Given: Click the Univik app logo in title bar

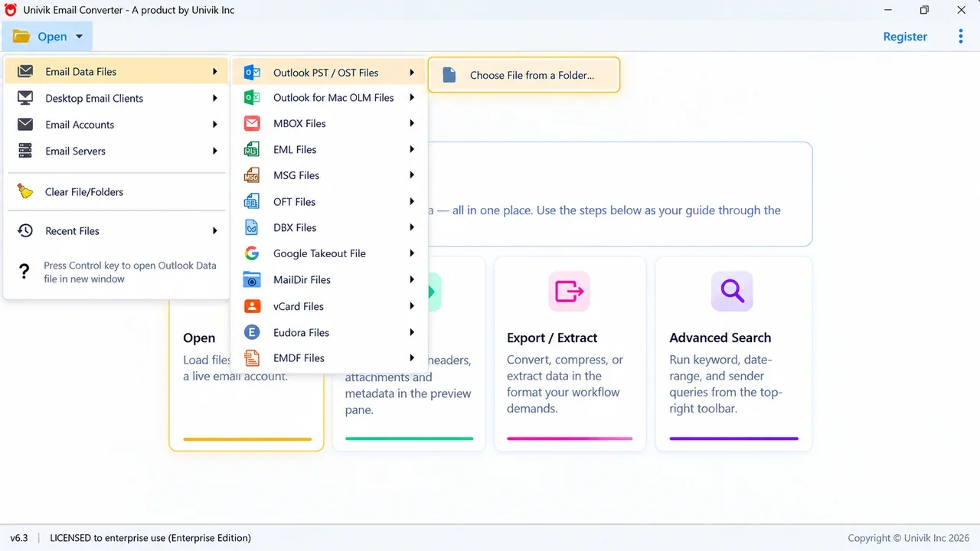Looking at the screenshot, I should point(11,10).
